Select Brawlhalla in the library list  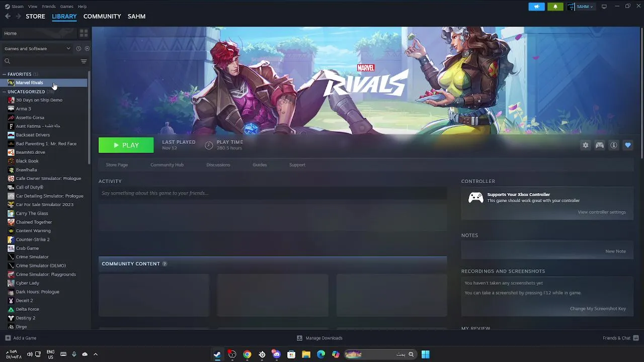26,170
